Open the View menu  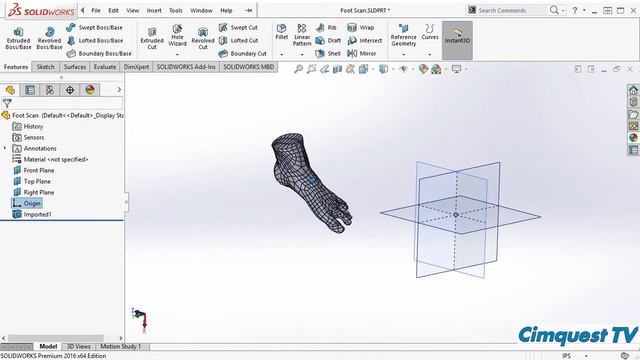[133, 11]
